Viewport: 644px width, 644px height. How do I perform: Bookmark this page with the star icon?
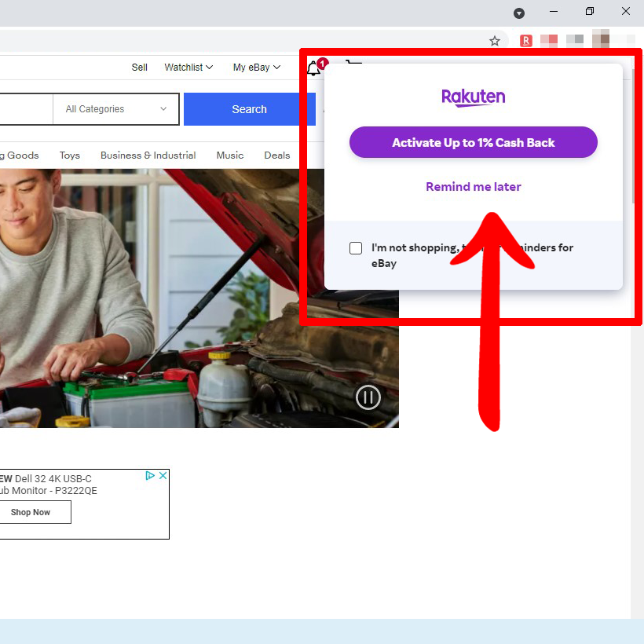click(x=495, y=41)
